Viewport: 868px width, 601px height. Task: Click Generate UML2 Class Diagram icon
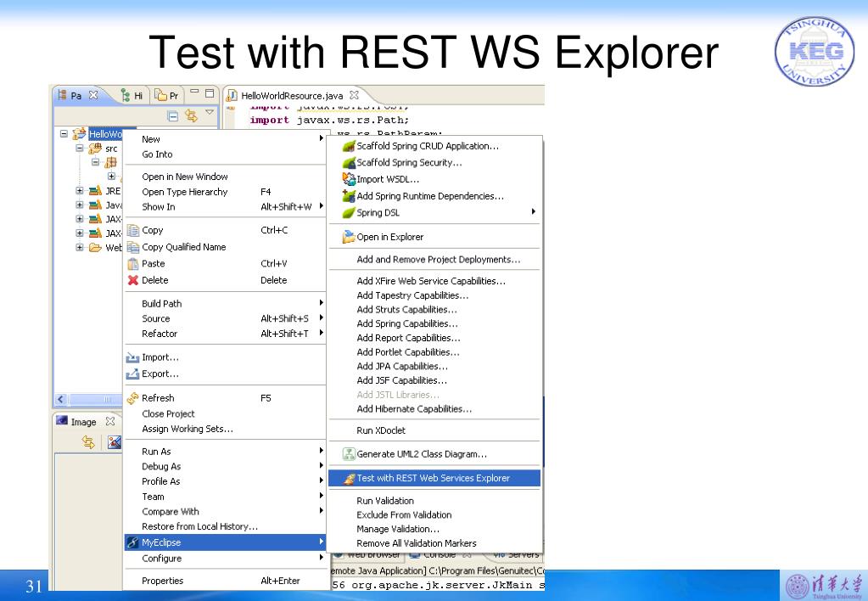pyautogui.click(x=348, y=454)
